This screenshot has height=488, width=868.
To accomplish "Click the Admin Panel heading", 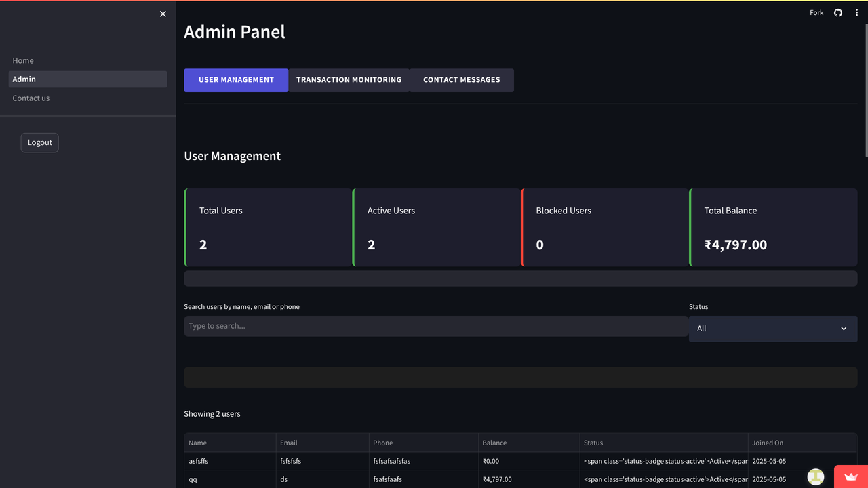I will click(235, 32).
